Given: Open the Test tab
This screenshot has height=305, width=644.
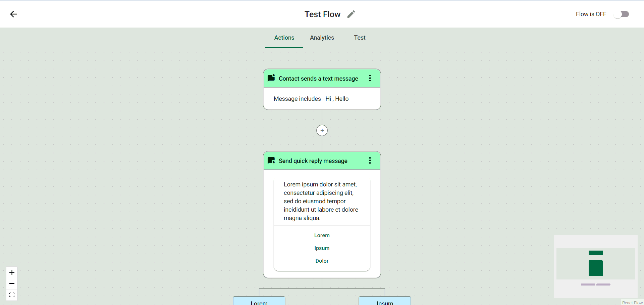Looking at the screenshot, I should click(x=360, y=38).
